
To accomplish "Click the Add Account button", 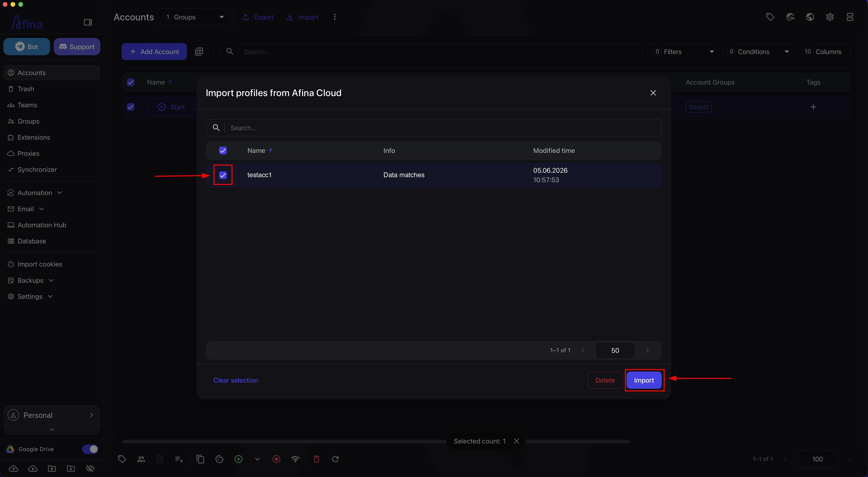I will [154, 52].
